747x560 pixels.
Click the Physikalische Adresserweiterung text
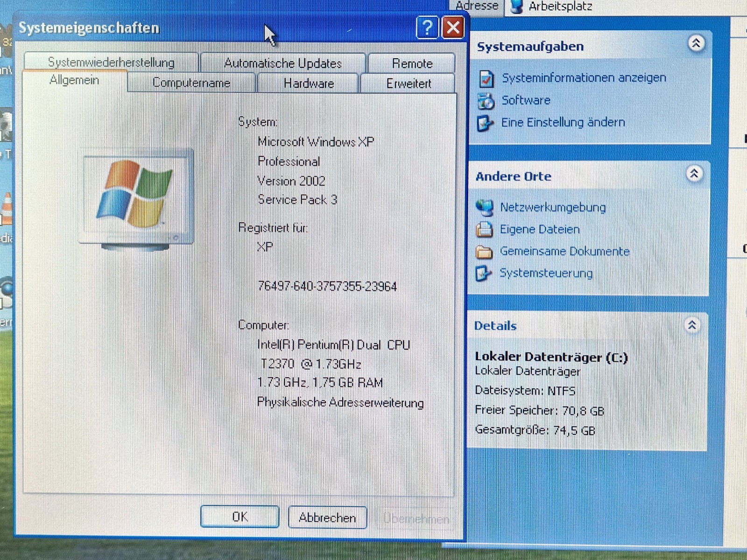340,402
